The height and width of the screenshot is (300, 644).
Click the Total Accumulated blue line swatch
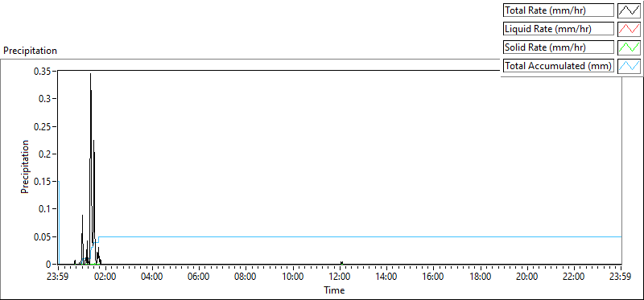(629, 66)
